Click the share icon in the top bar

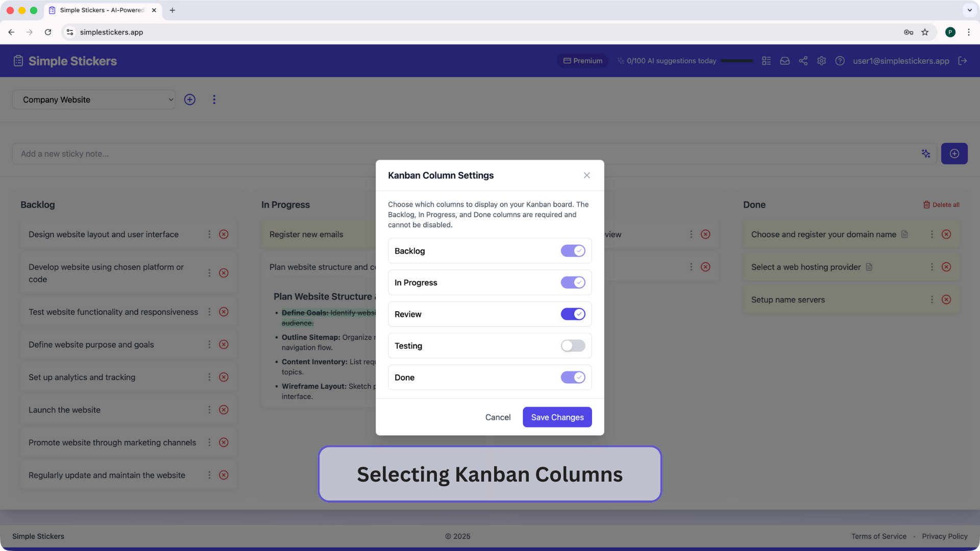point(803,61)
